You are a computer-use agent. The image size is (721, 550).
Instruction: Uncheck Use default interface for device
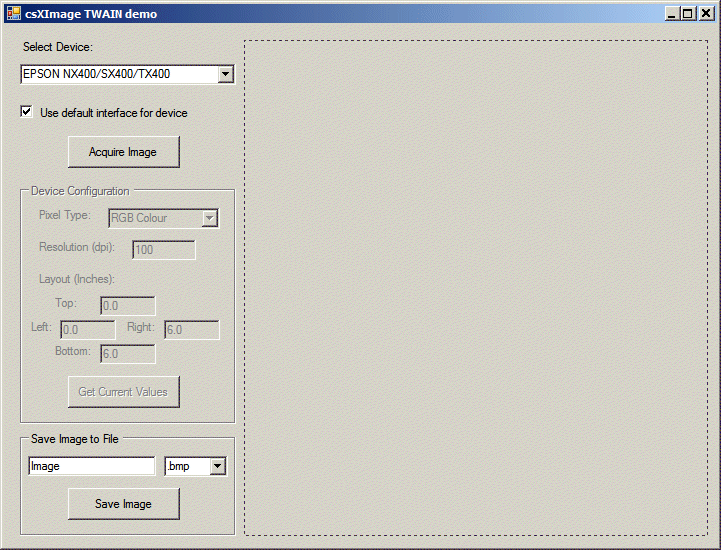[26, 112]
